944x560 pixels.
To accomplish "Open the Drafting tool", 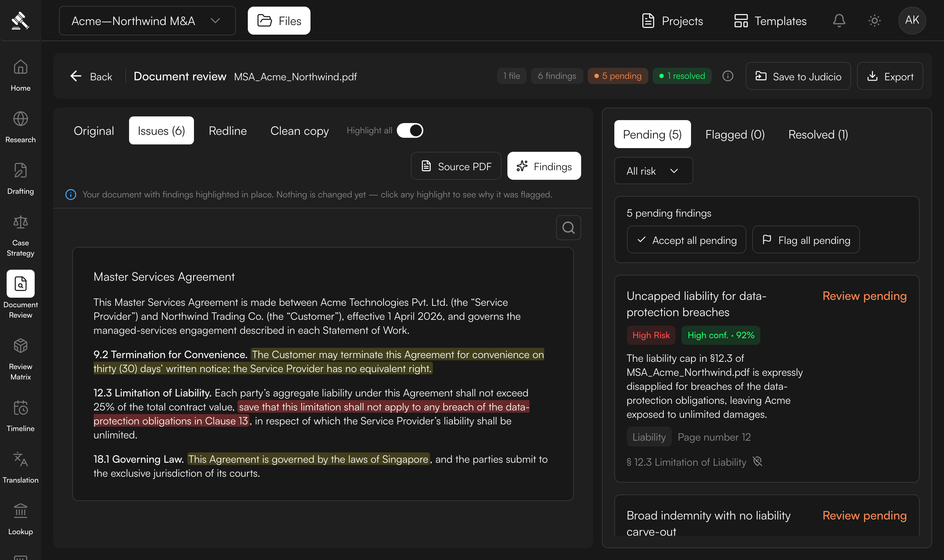I will coord(20,179).
